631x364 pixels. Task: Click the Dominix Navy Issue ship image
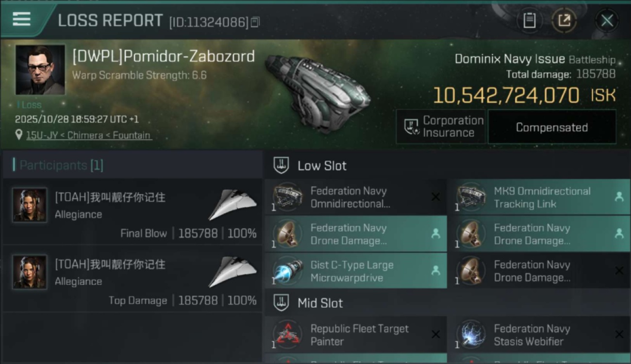(318, 92)
